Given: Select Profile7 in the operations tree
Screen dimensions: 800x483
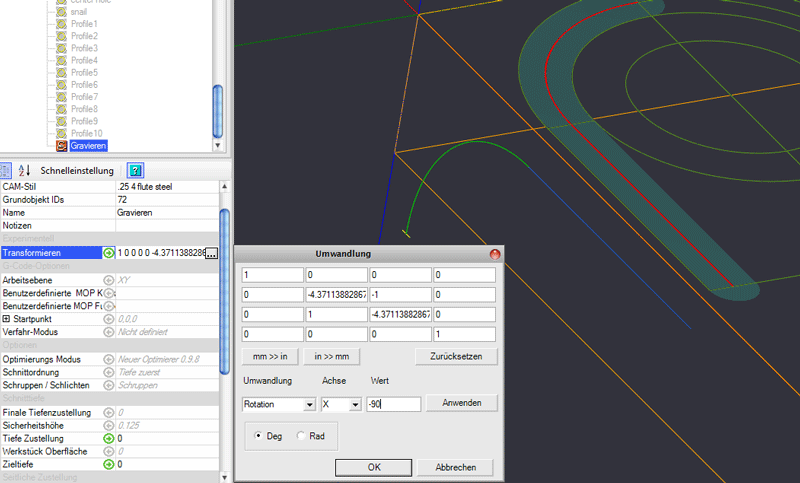Looking at the screenshot, I should tap(84, 97).
